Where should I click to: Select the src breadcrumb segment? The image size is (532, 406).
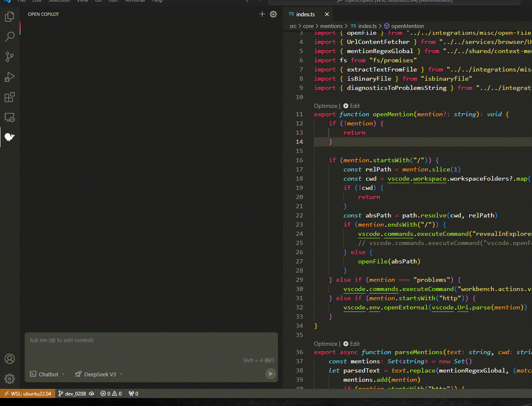[x=293, y=26]
